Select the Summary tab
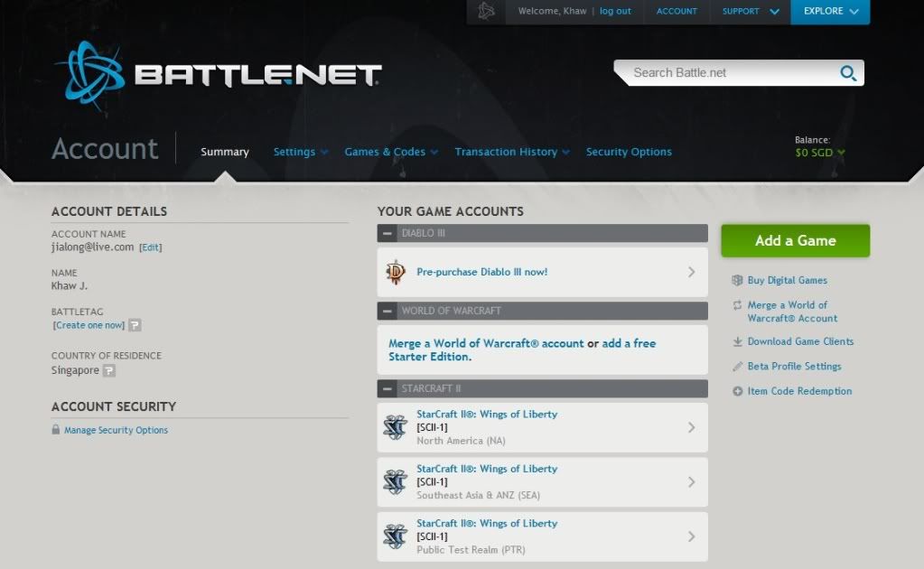Screen dimensions: 924x569 (x=225, y=152)
